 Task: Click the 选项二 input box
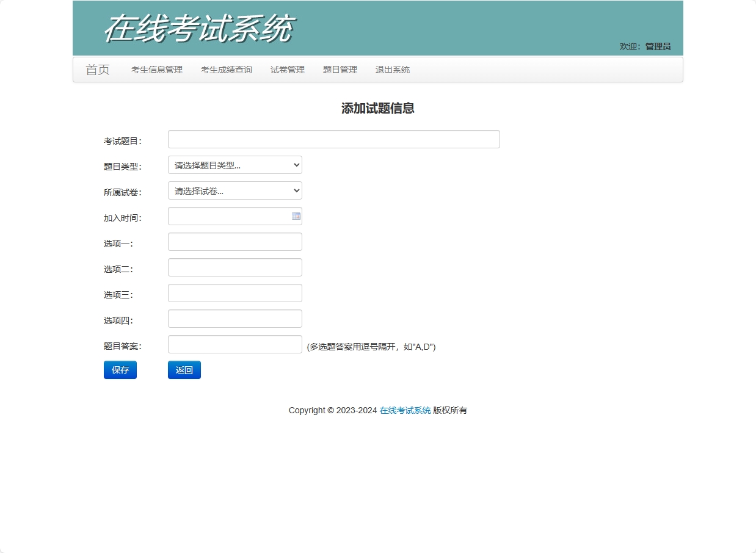[x=234, y=267]
